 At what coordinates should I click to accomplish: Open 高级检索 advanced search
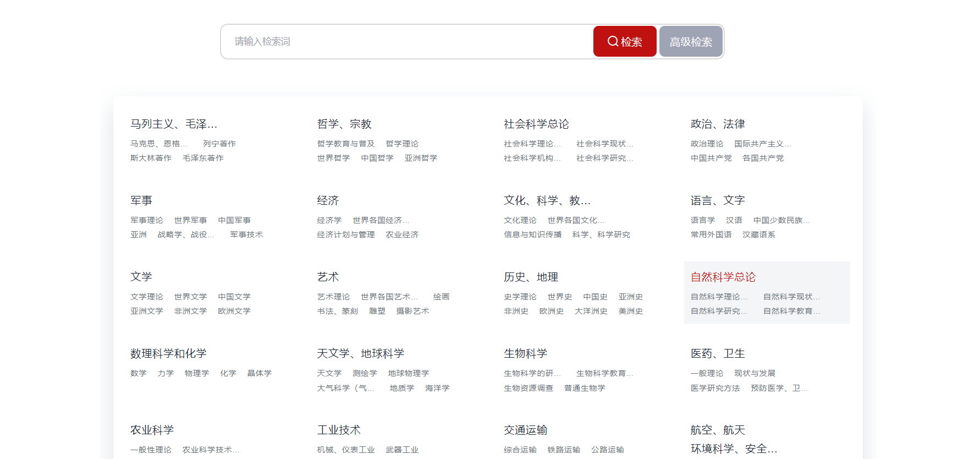691,41
